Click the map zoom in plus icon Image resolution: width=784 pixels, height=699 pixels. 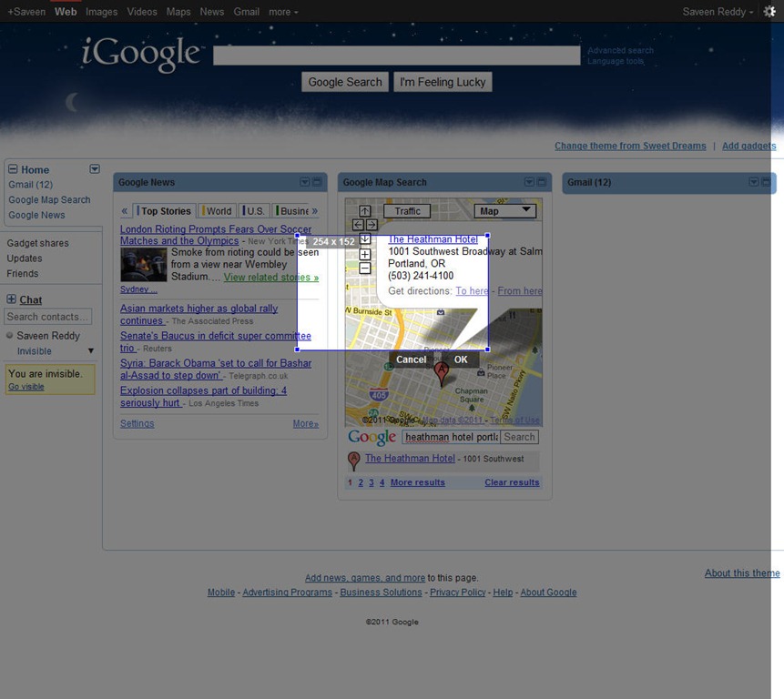tap(365, 255)
